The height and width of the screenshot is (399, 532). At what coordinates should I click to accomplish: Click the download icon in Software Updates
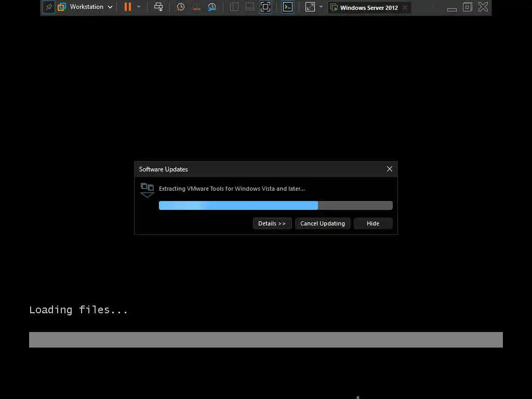pos(147,190)
